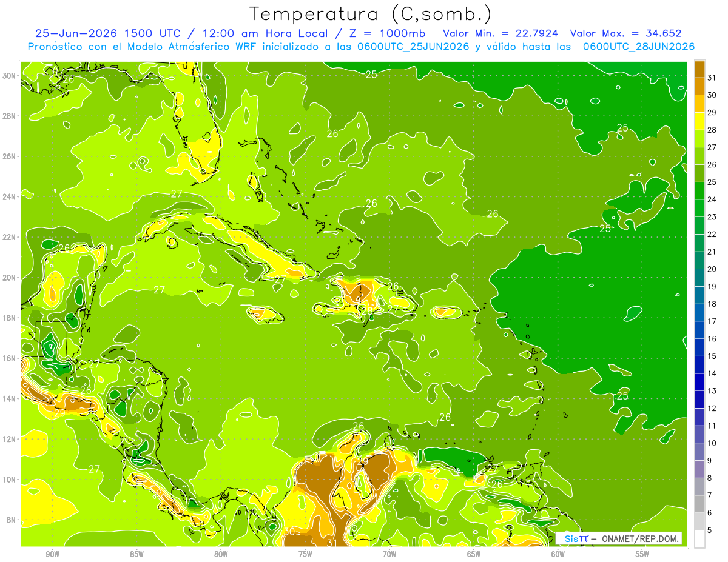
Task: Click the '24' label on the color legend
Action: click(712, 199)
